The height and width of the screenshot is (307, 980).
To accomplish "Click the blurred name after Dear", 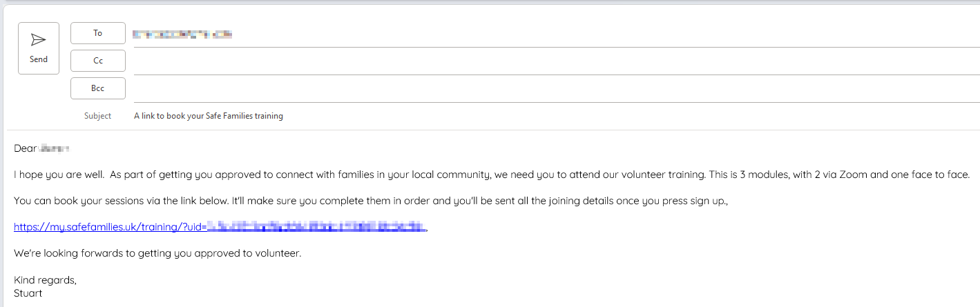I will point(56,148).
